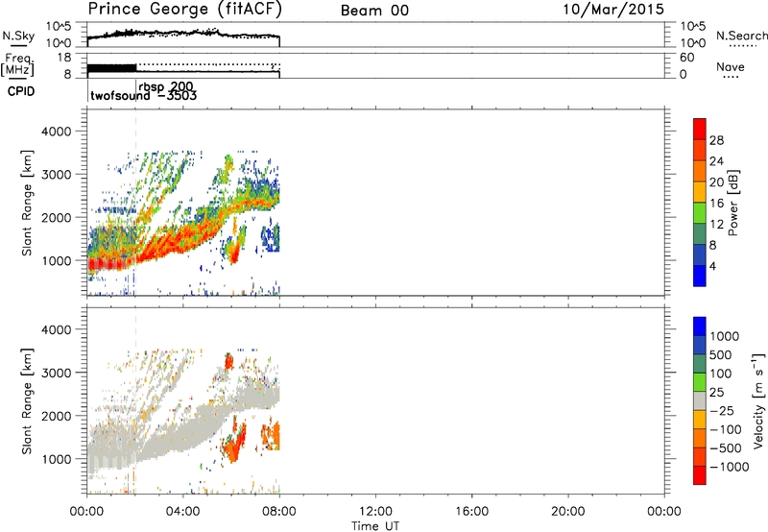768x532 pixels.
Task: Click the '-25' velocity scale value
Action: point(723,410)
